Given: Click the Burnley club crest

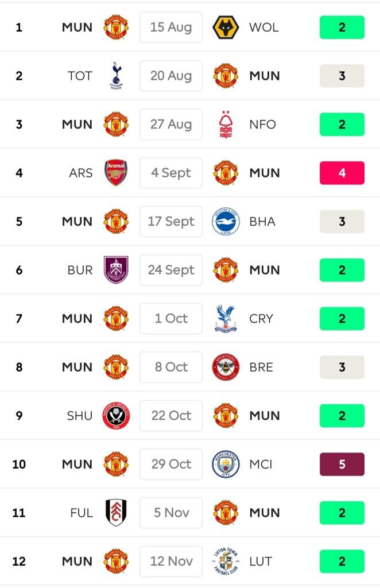Looking at the screenshot, I should point(116,270).
